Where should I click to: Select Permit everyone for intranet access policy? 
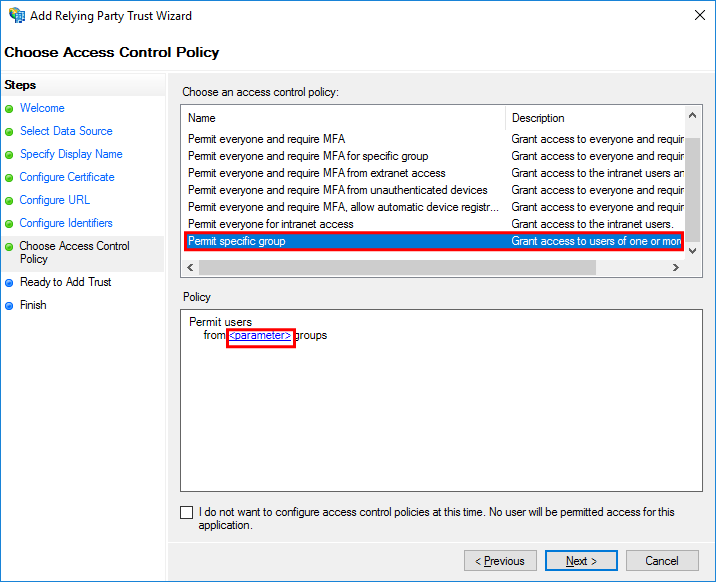433,224
